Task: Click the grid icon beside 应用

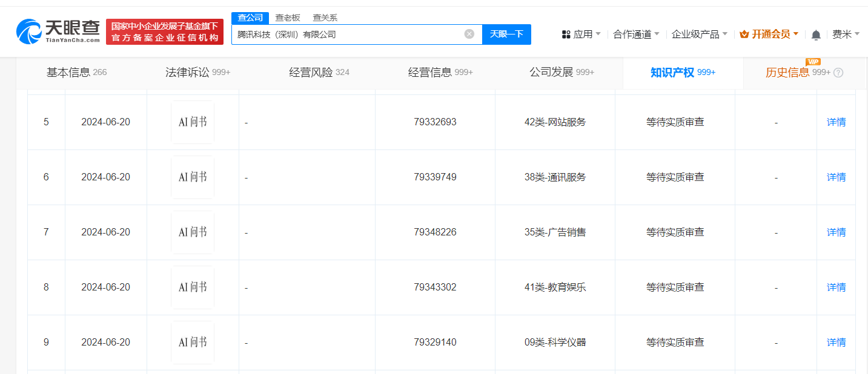Action: [566, 34]
